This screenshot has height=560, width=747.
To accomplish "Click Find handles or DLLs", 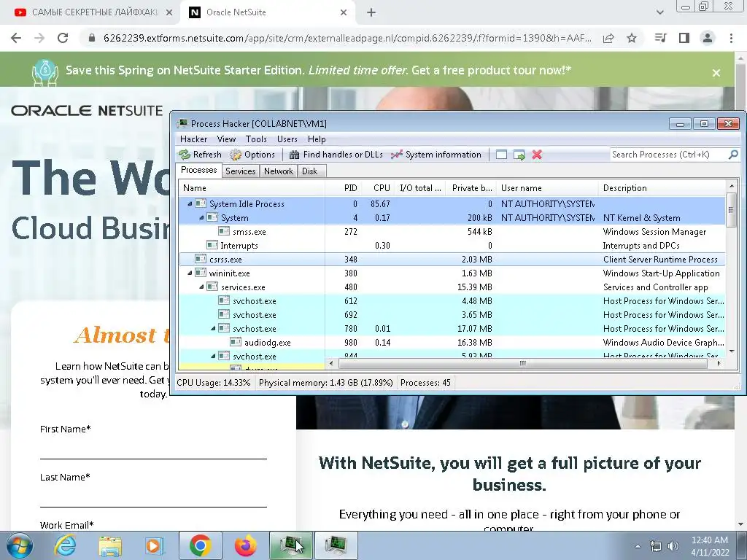I will [336, 155].
